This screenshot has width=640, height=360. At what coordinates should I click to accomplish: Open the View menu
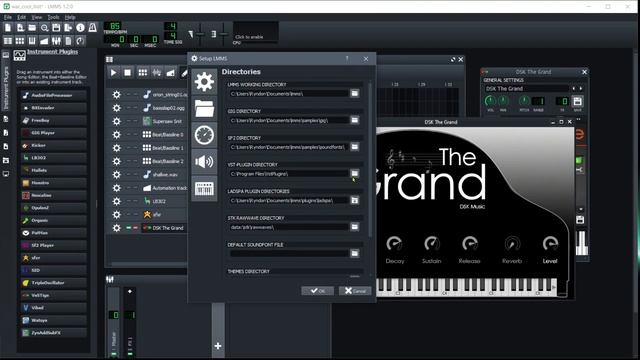point(37,17)
